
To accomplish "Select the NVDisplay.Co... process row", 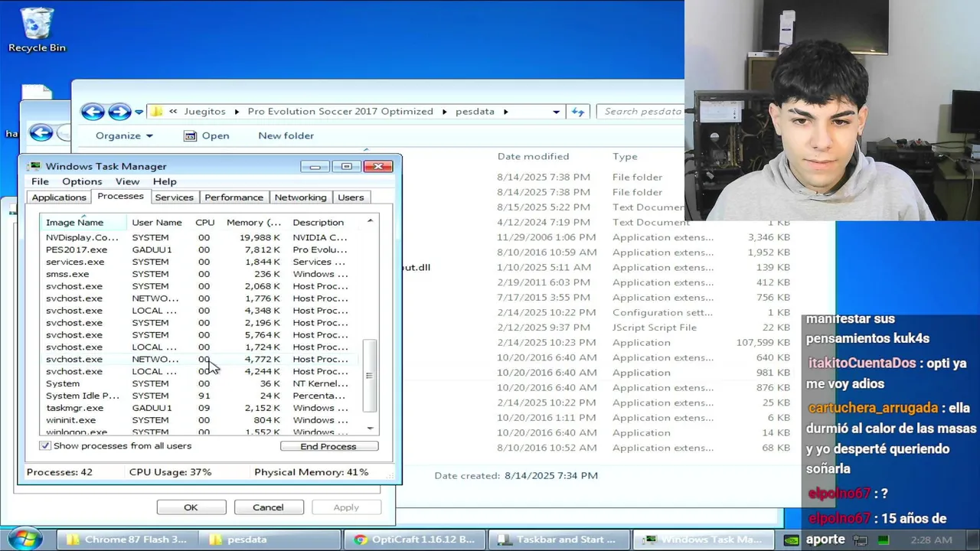I will pos(201,237).
